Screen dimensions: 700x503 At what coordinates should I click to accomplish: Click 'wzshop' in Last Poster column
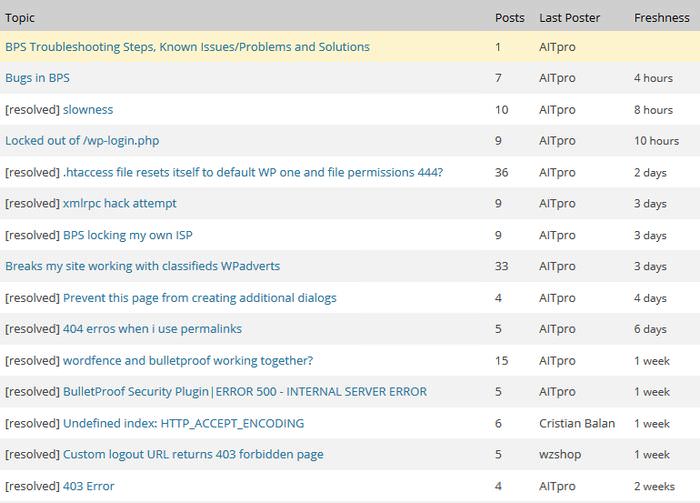coord(560,454)
